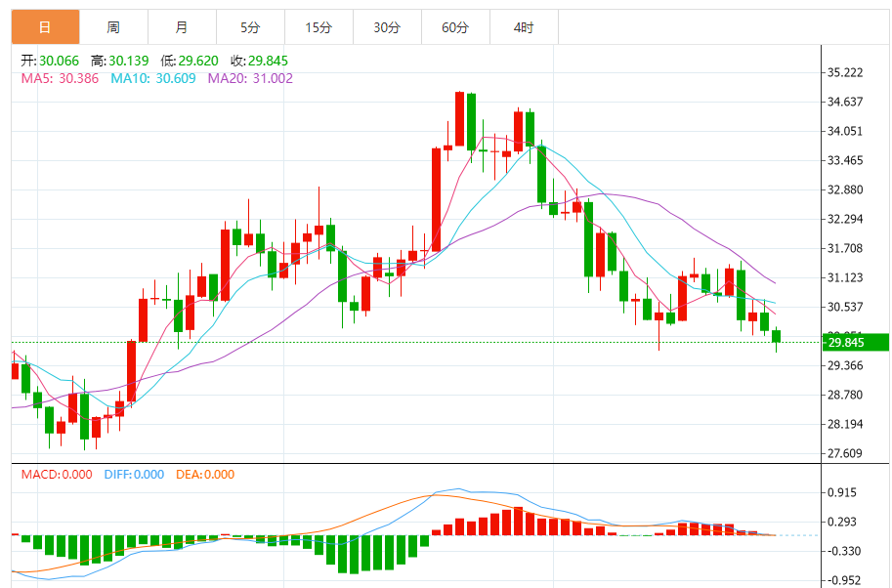Click the 28.780 price axis label
Image resolution: width=892 pixels, height=588 pixels.
coord(845,395)
